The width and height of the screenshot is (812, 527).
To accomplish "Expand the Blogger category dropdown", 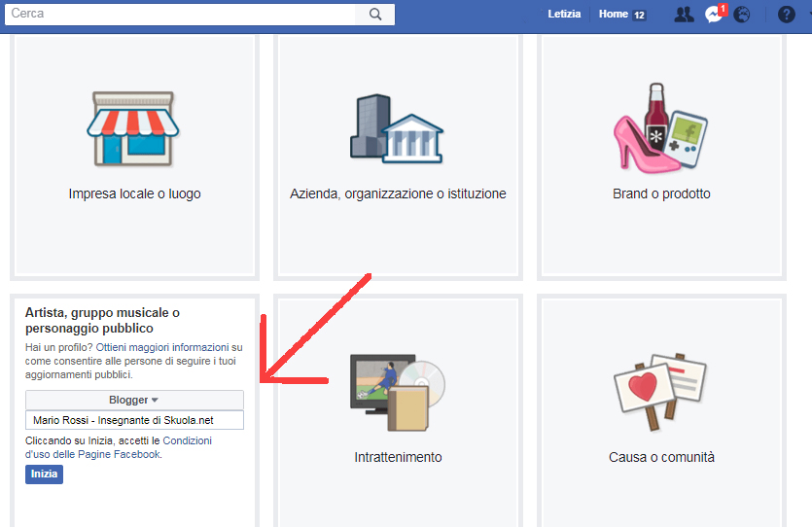I will point(134,400).
